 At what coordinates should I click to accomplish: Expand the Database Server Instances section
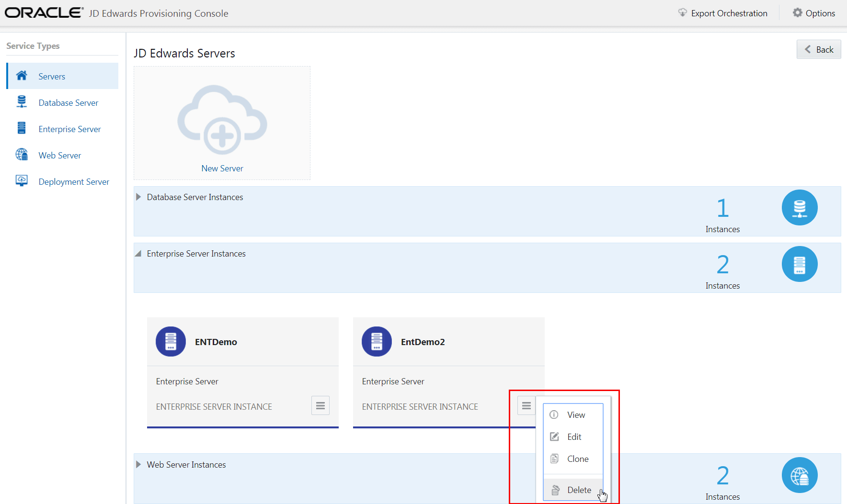[x=138, y=197]
